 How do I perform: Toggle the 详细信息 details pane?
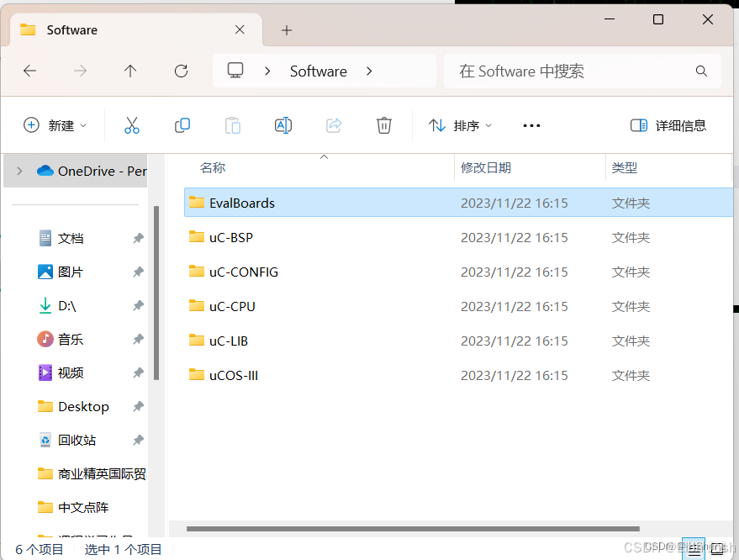pyautogui.click(x=668, y=125)
